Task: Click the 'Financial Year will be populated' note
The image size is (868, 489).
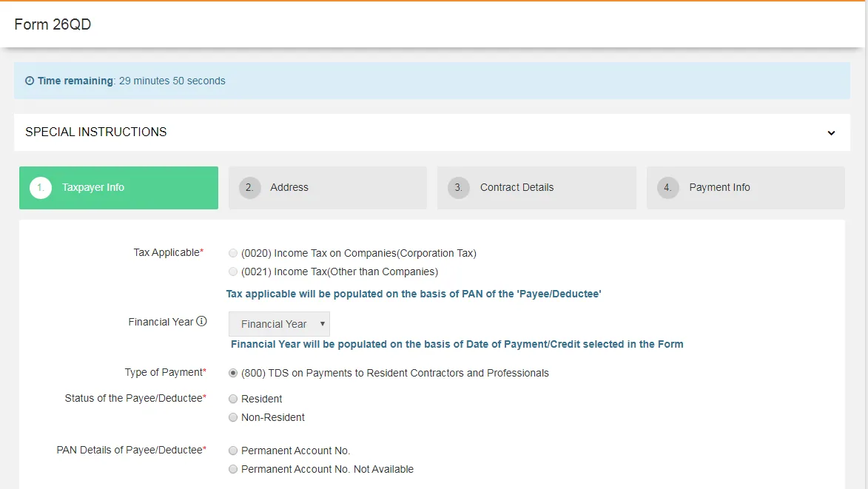Action: pyautogui.click(x=457, y=344)
